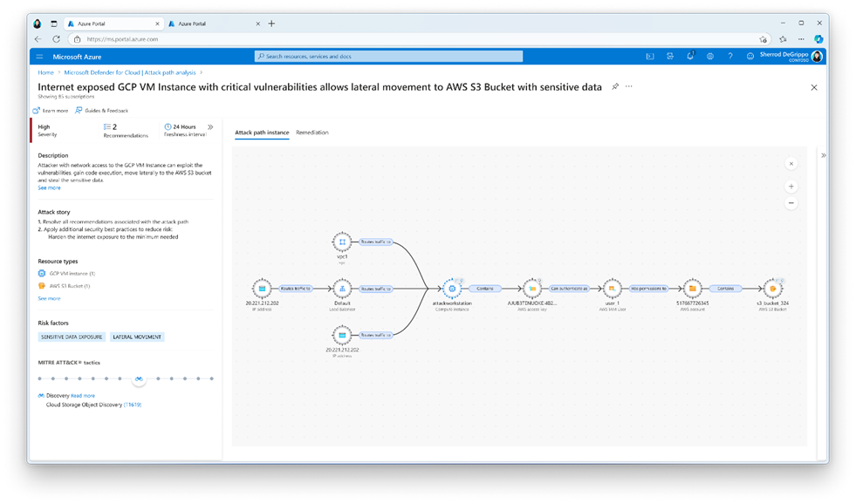Switch to the Remediation tab
Viewport: 856px width, 504px height.
[x=312, y=133]
